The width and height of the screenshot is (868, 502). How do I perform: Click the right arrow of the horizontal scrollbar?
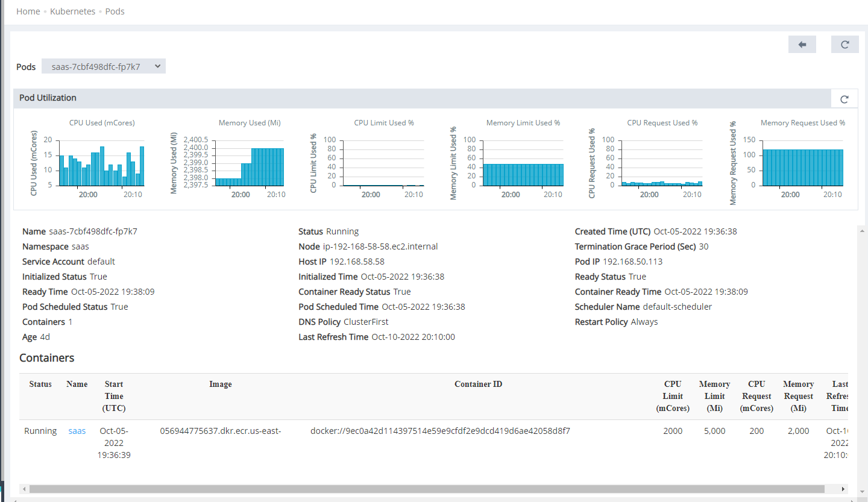843,489
